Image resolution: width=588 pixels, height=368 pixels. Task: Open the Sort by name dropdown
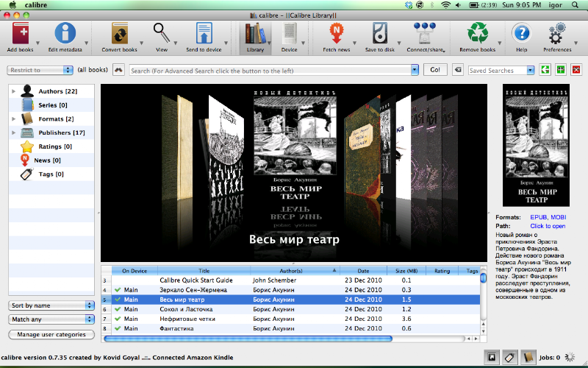tap(51, 305)
